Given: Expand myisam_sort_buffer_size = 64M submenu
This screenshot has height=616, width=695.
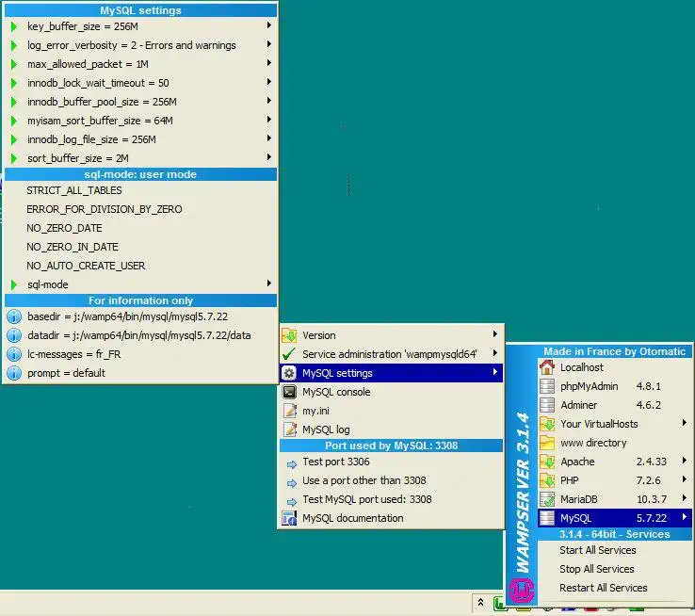Looking at the screenshot, I should pos(140,121).
